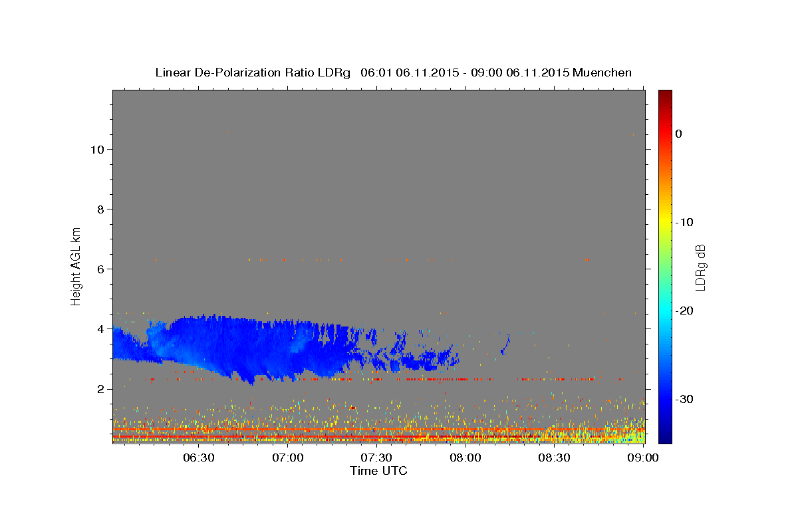Click the 'Time UTC' axis label
The height and width of the screenshot is (532, 798).
pyautogui.click(x=378, y=471)
